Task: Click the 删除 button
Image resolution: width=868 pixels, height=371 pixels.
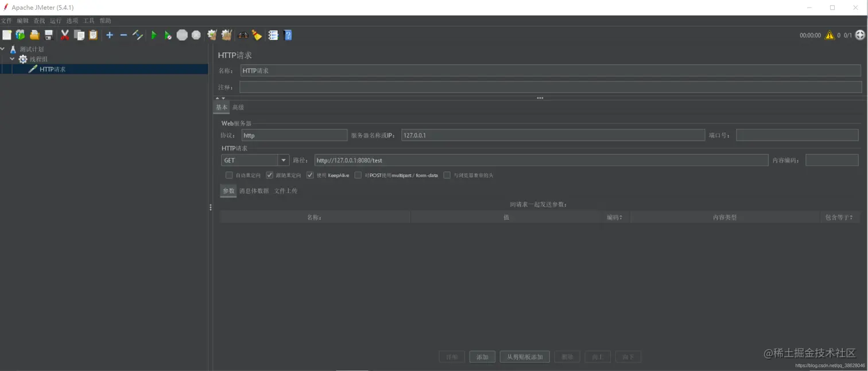Action: (567, 357)
